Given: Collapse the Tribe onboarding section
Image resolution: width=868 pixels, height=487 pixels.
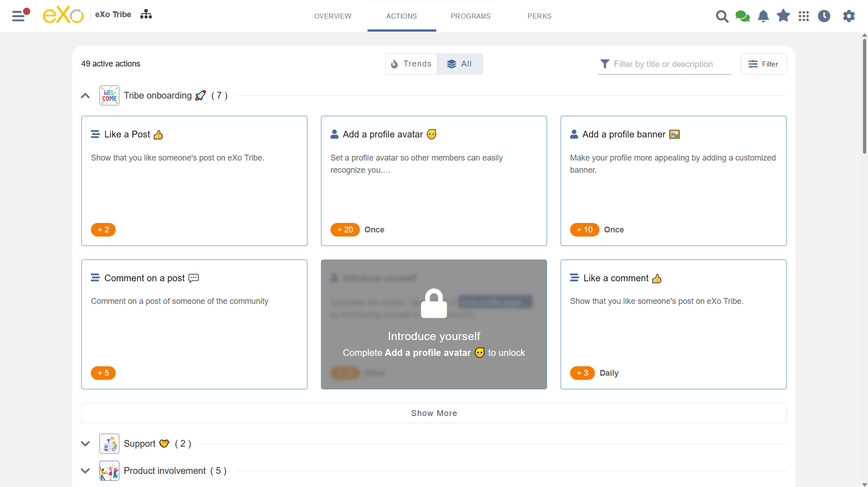Looking at the screenshot, I should tap(85, 95).
